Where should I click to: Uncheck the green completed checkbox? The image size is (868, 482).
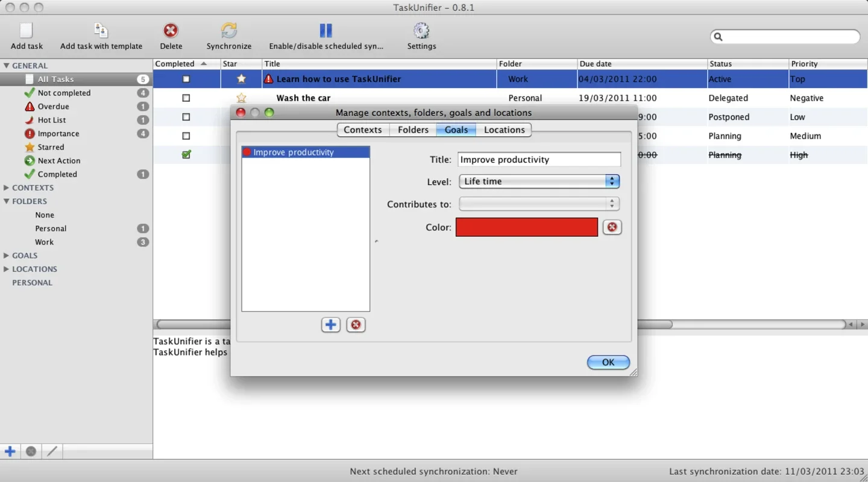pos(186,155)
